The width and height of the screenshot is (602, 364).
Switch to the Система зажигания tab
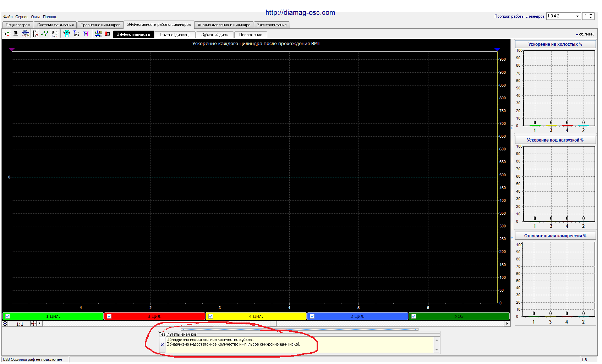[55, 25]
